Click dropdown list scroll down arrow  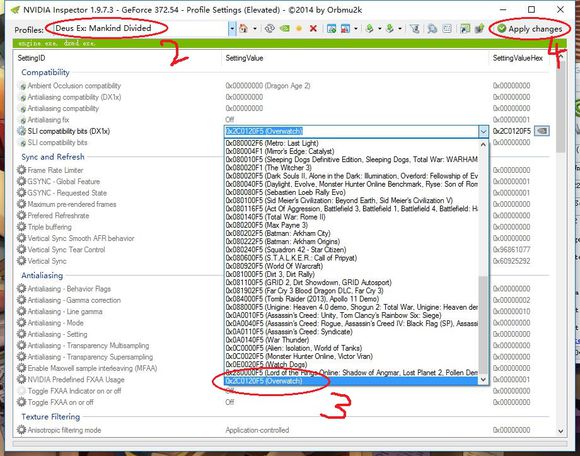coord(483,379)
